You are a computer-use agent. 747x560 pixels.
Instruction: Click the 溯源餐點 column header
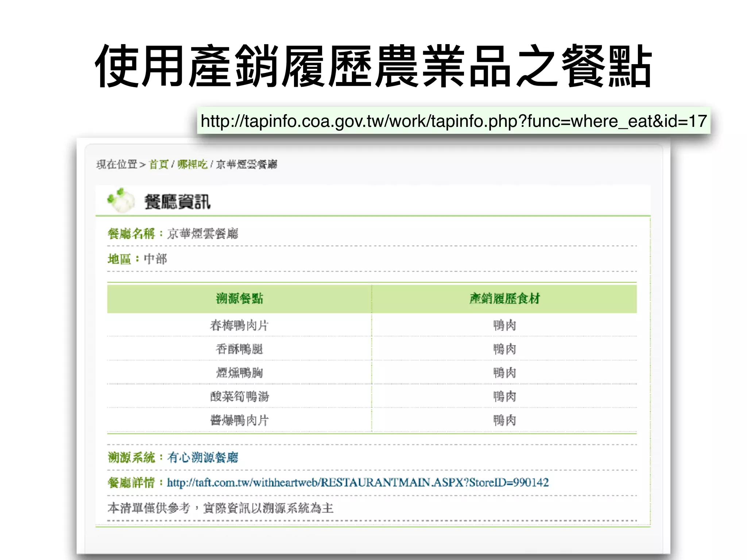click(x=239, y=299)
